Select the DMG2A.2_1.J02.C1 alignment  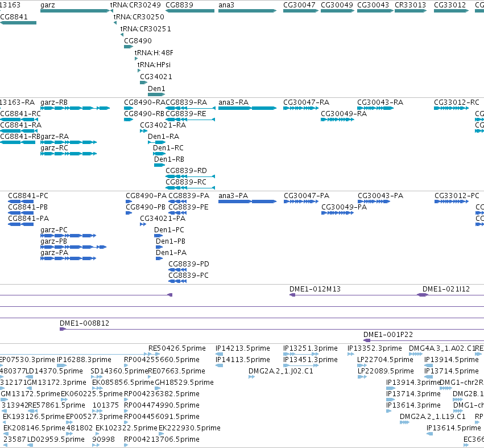point(251,377)
